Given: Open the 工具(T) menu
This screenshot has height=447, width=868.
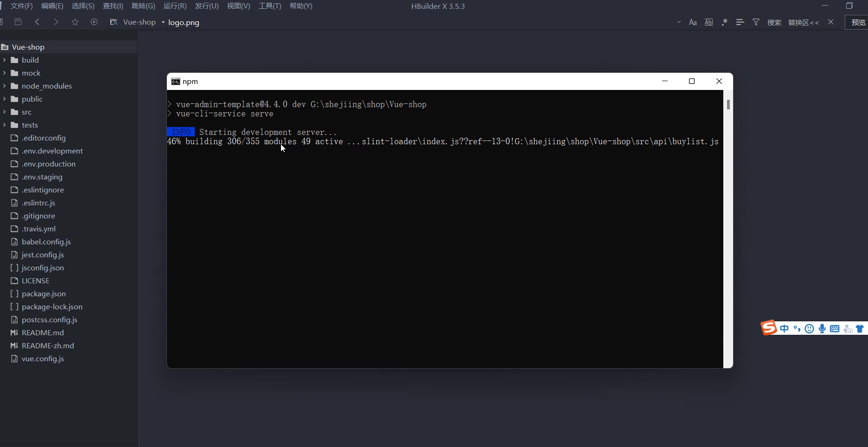Looking at the screenshot, I should click(270, 6).
